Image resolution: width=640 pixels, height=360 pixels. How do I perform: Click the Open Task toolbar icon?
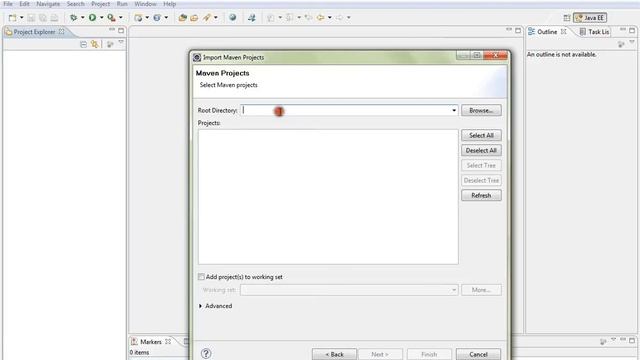(x=194, y=18)
